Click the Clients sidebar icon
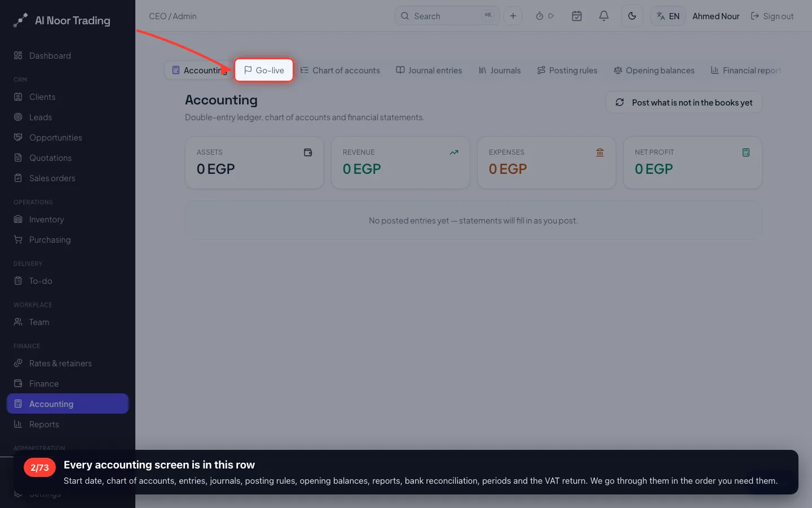The height and width of the screenshot is (508, 812). coord(18,97)
